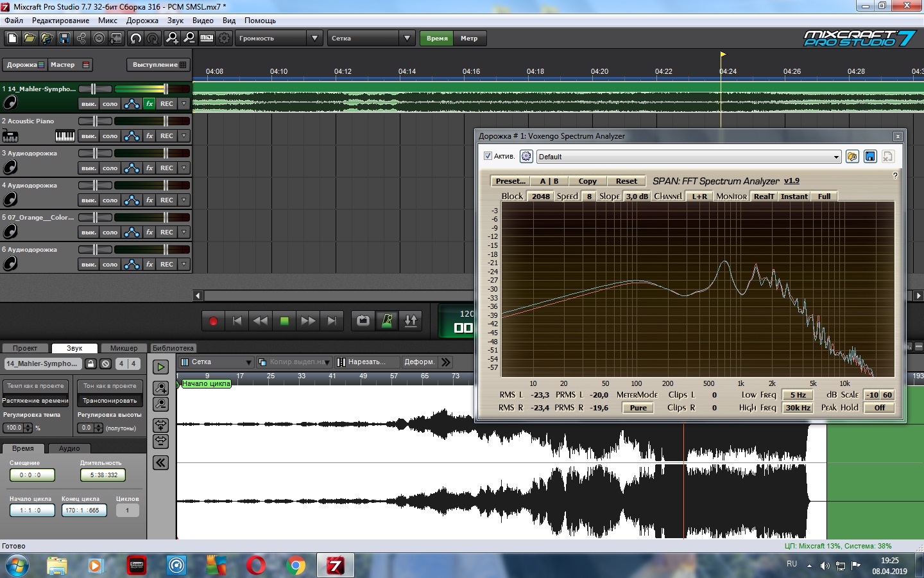Screen dimensions: 924x578
Task: Add a sound file with the toolbar icon
Action: (x=47, y=39)
